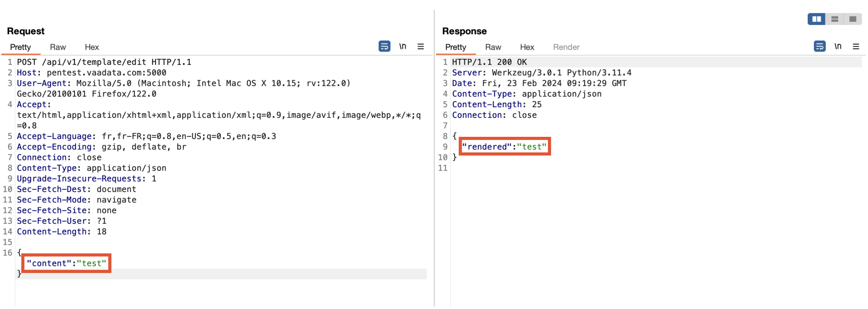Open the Response Hex tab
The image size is (868, 309).
[527, 47]
